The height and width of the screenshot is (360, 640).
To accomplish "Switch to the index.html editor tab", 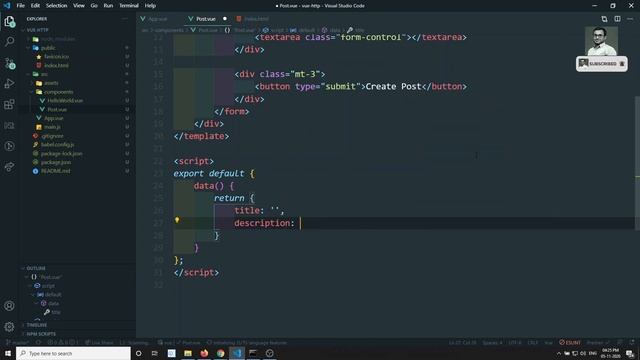I will coord(256,19).
